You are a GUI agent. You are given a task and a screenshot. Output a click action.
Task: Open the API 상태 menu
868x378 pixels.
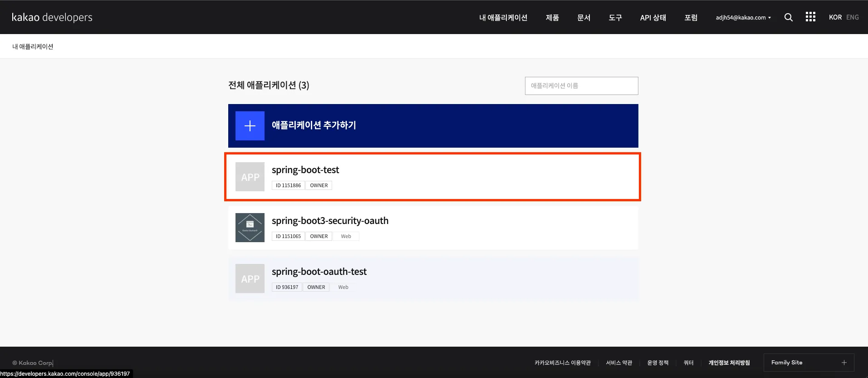click(x=653, y=18)
